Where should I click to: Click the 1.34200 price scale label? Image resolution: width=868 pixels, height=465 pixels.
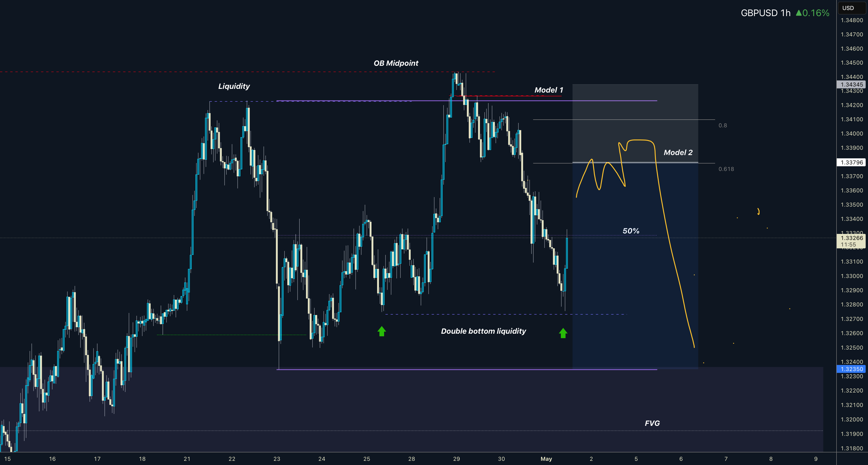[x=851, y=105]
